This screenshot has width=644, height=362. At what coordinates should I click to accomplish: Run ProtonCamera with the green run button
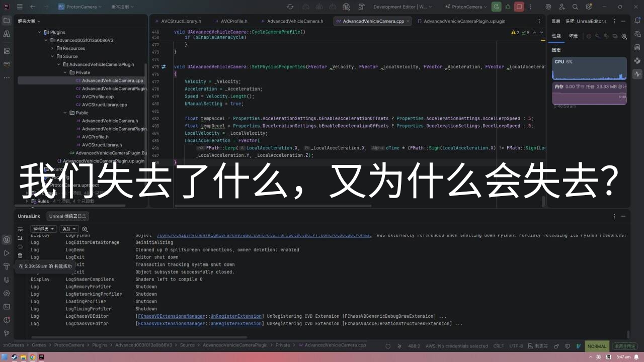tap(495, 7)
